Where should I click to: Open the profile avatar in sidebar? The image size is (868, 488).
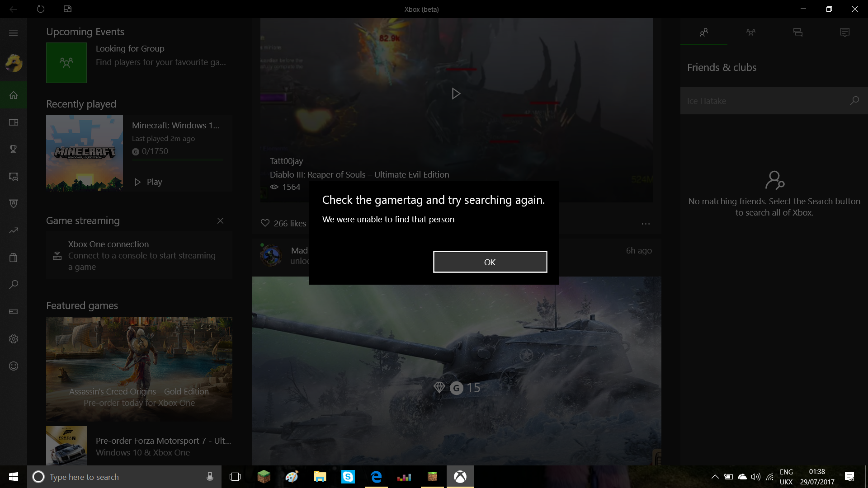pos(14,63)
